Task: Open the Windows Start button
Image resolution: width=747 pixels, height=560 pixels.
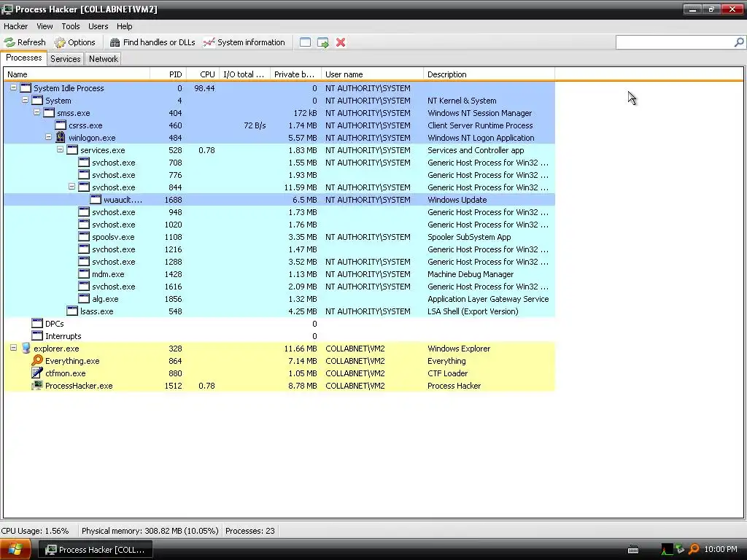Action: pyautogui.click(x=15, y=550)
